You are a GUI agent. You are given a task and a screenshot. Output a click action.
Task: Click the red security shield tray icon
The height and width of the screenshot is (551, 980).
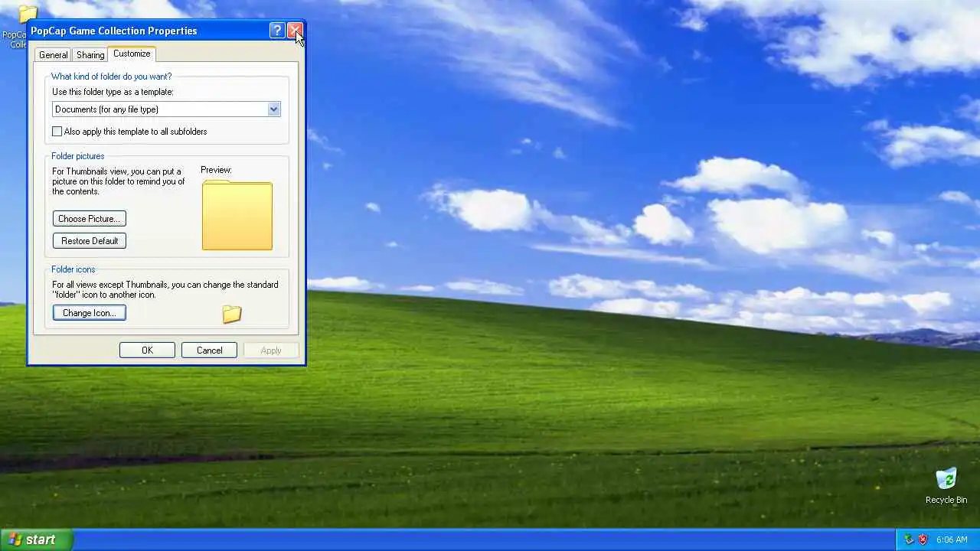(x=923, y=540)
